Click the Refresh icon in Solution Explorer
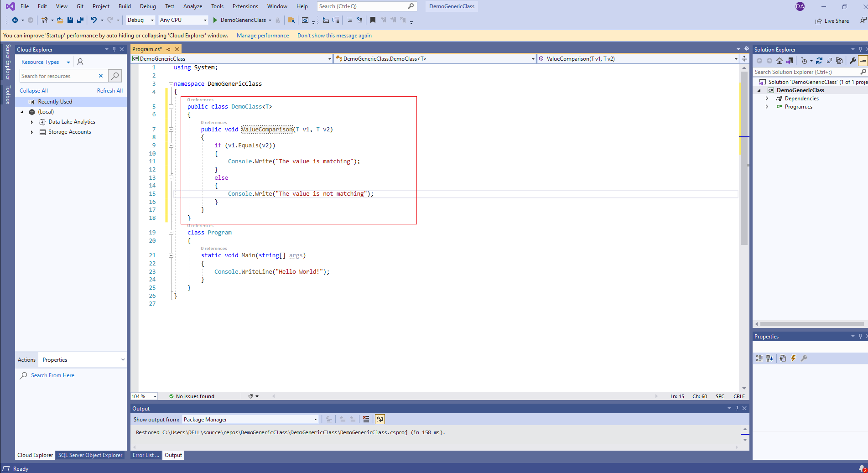Screen dimensions: 868x473 pyautogui.click(x=819, y=60)
